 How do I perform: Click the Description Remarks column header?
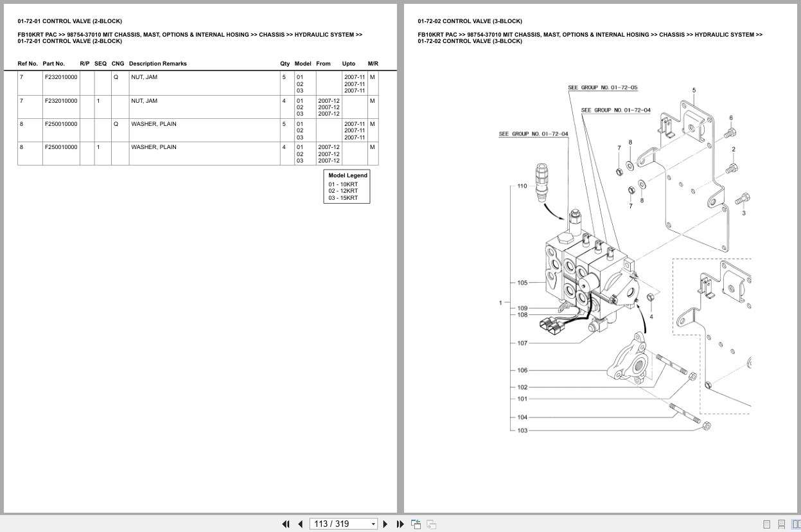pyautogui.click(x=157, y=64)
